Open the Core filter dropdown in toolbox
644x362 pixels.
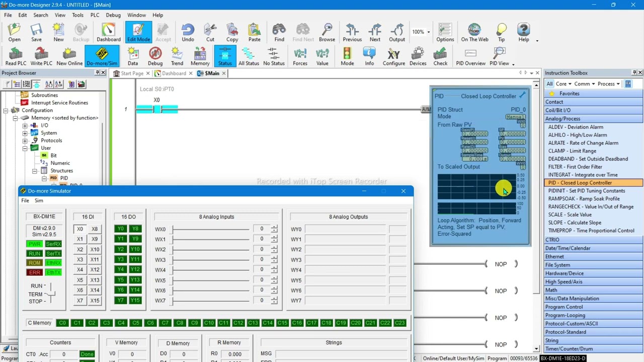tap(563, 84)
